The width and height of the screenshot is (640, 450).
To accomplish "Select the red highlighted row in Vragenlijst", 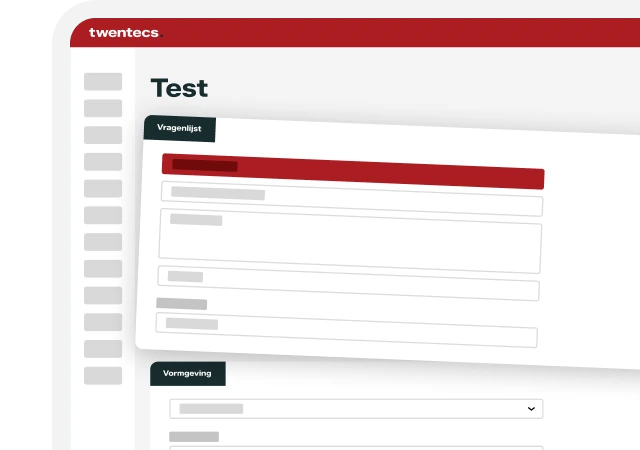I will [353, 172].
